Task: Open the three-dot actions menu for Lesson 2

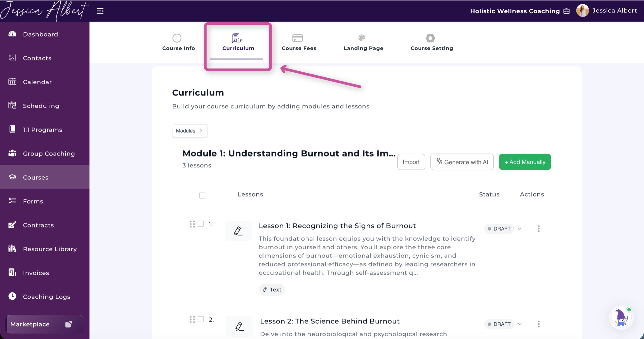Action: (539, 324)
